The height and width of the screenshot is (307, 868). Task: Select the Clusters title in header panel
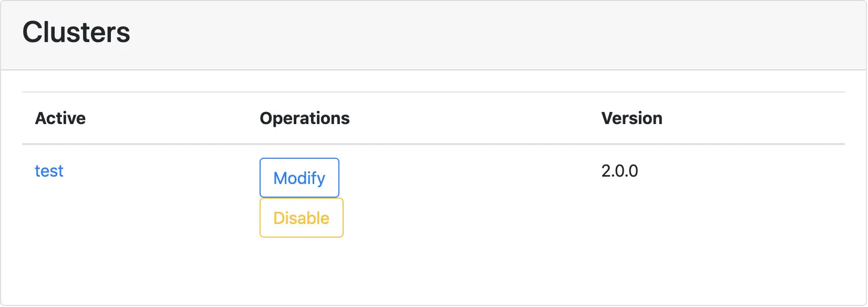[x=76, y=32]
